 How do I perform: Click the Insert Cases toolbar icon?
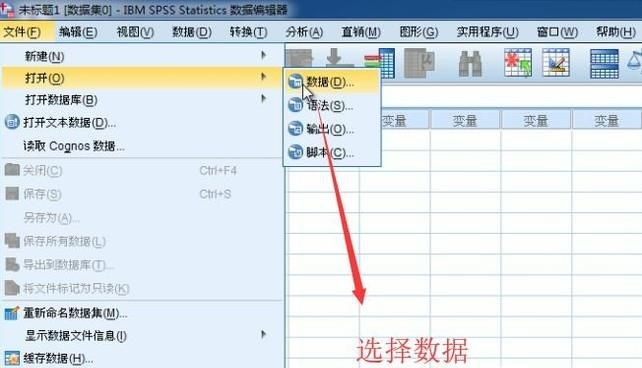518,63
